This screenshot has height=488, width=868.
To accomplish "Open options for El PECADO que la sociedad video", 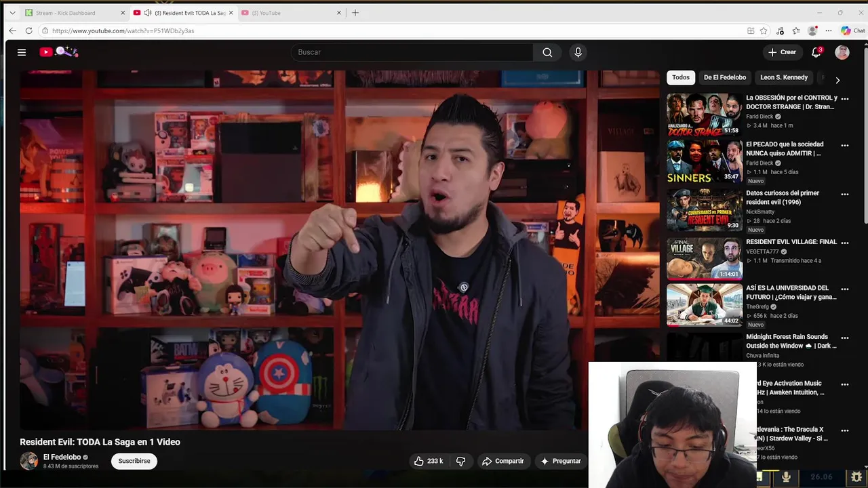I will tap(845, 145).
